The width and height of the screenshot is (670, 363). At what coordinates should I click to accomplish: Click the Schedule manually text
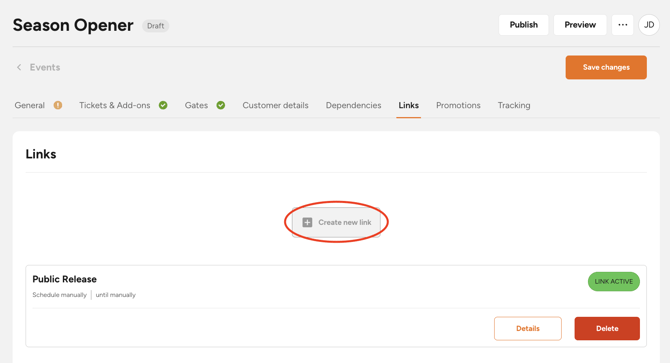tap(59, 295)
